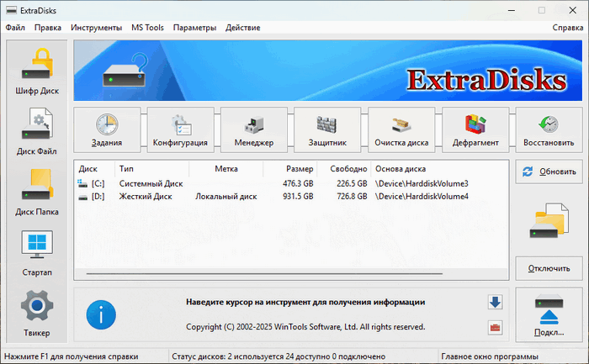The image size is (589, 364).
Task: Click the Локальный диск label cell
Action: (226, 196)
